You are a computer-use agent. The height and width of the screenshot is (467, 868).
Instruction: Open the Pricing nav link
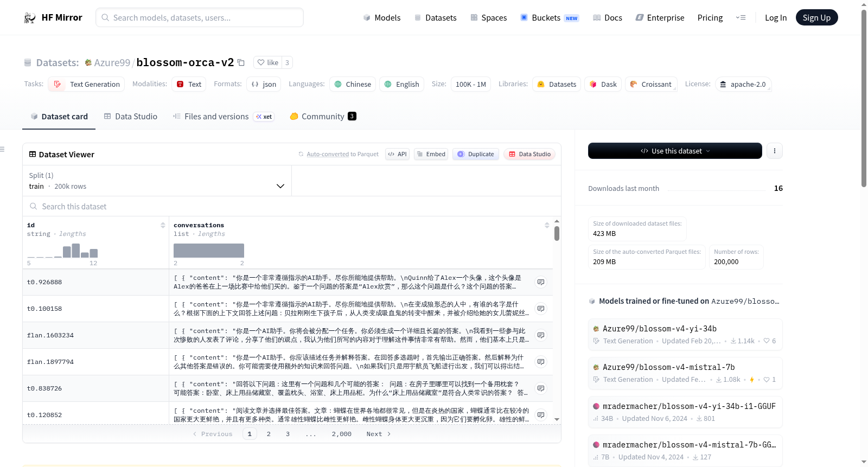coord(710,17)
